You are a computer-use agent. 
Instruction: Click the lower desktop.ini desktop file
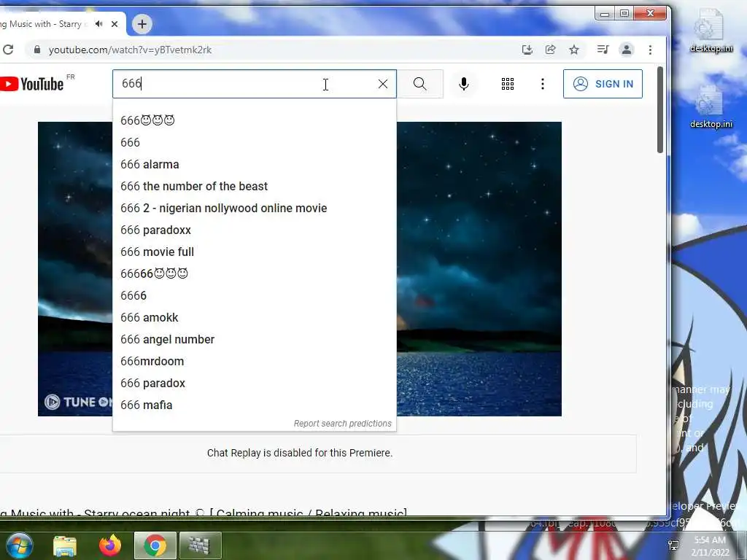[711, 106]
